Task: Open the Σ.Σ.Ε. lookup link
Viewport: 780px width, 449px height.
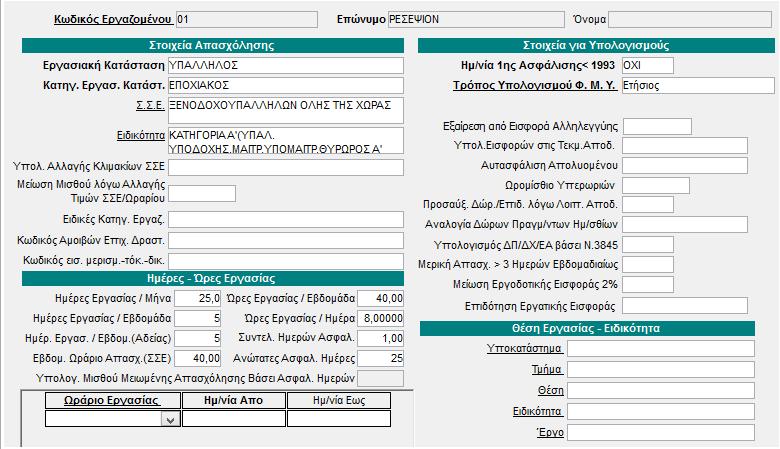Action: click(150, 105)
